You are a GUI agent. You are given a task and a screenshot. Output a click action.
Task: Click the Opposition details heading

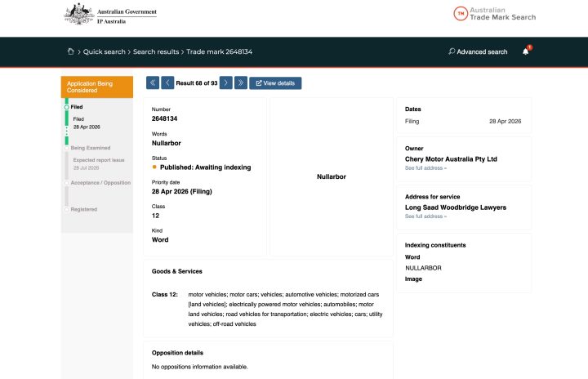177,353
